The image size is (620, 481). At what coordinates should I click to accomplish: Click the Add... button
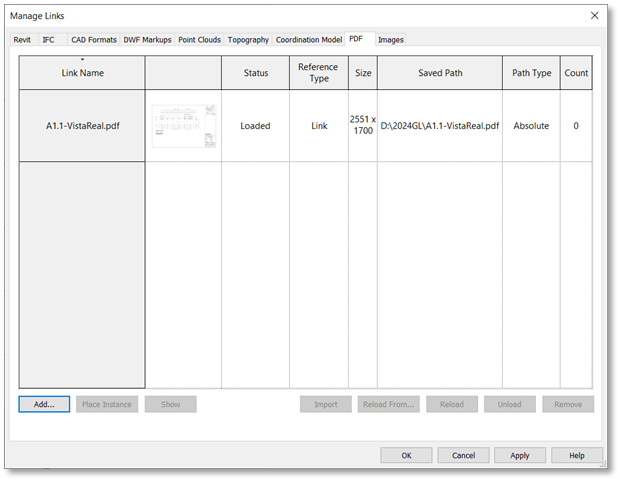coord(44,404)
